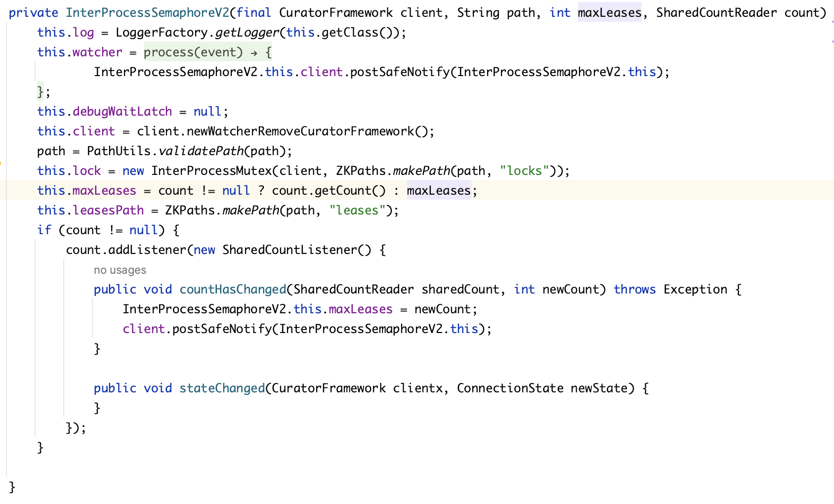
Task: Click the 'String' type before the path parameter
Action: [478, 12]
